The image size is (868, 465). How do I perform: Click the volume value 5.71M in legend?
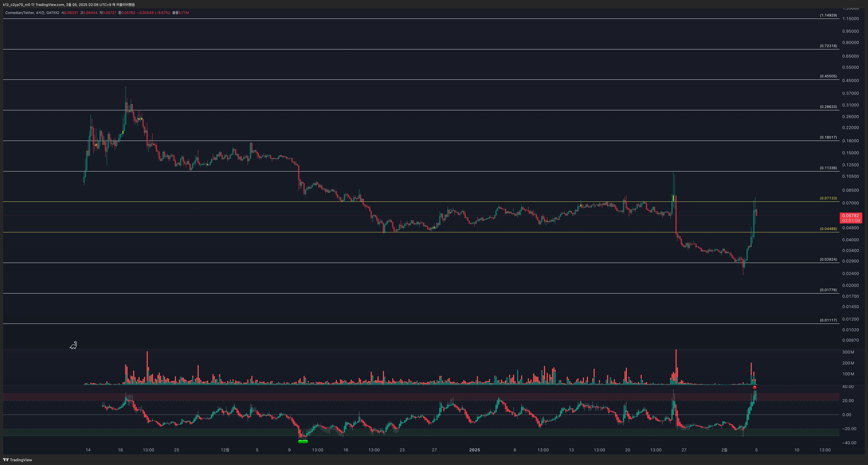[184, 13]
